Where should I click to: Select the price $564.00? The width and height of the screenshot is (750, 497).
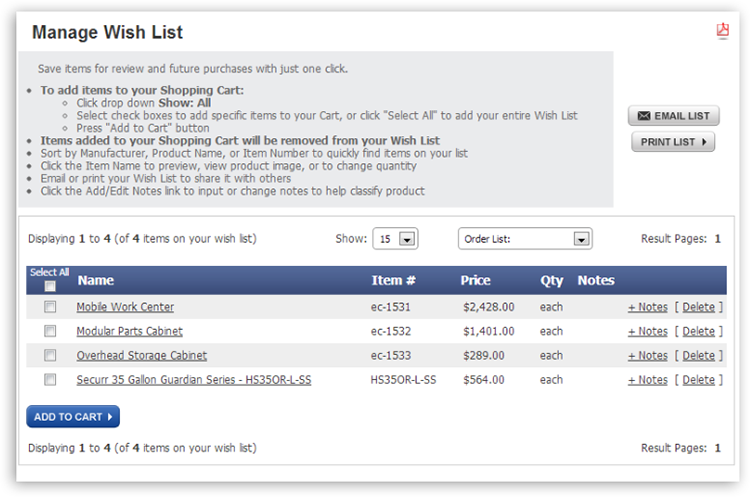(x=484, y=380)
